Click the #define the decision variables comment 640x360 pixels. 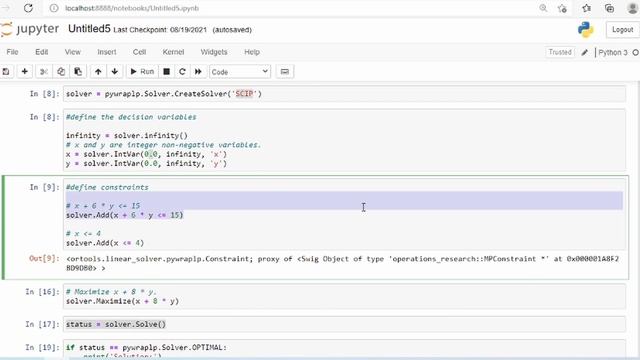131,117
